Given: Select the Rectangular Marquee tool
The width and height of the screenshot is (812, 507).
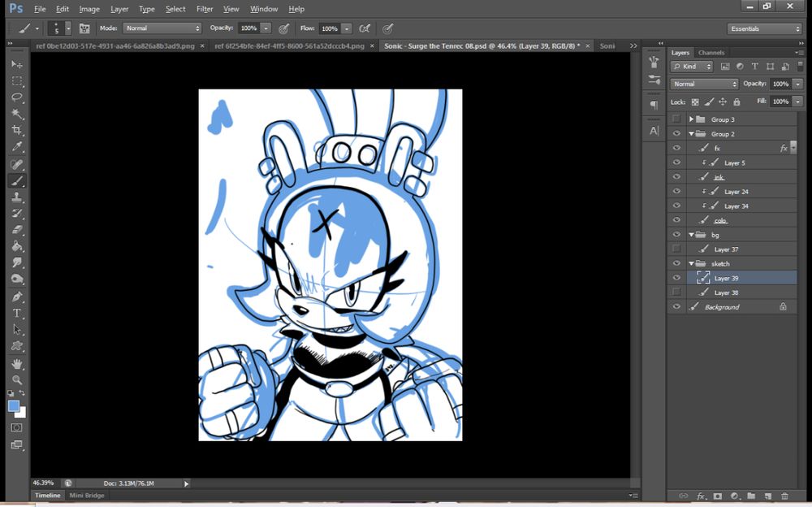Looking at the screenshot, I should point(17,81).
